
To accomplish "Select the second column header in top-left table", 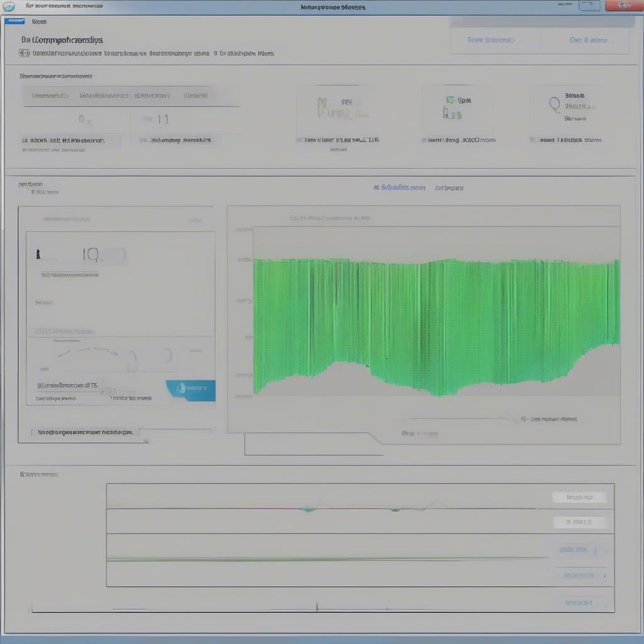I will pyautogui.click(x=104, y=96).
